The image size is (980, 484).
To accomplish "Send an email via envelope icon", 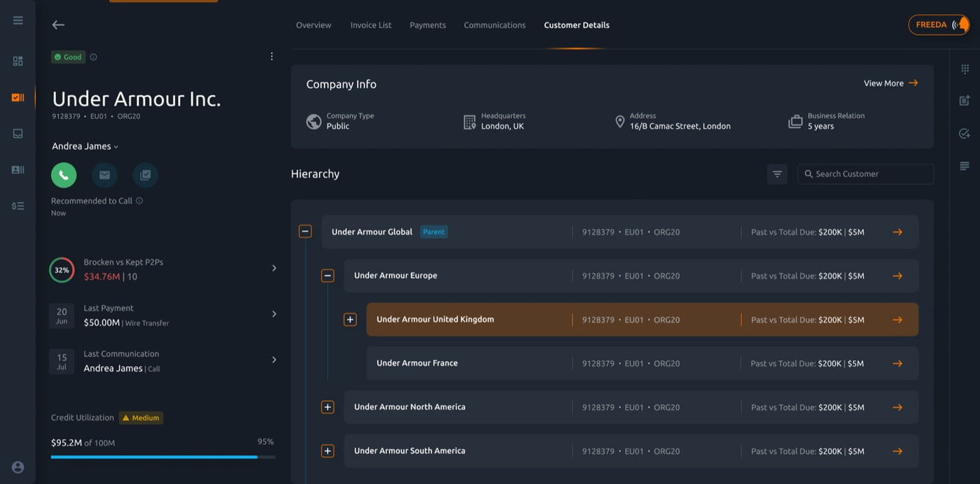I will pos(104,175).
